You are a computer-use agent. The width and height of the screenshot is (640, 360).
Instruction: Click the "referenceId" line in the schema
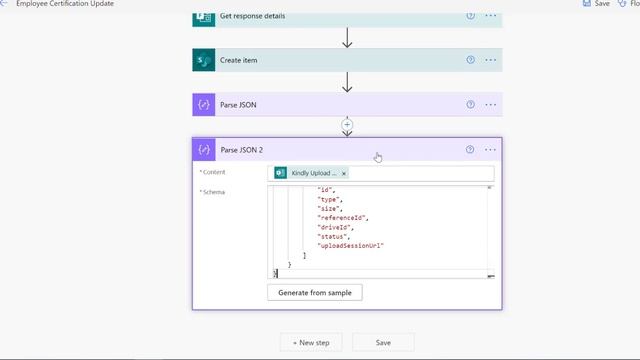click(343, 218)
